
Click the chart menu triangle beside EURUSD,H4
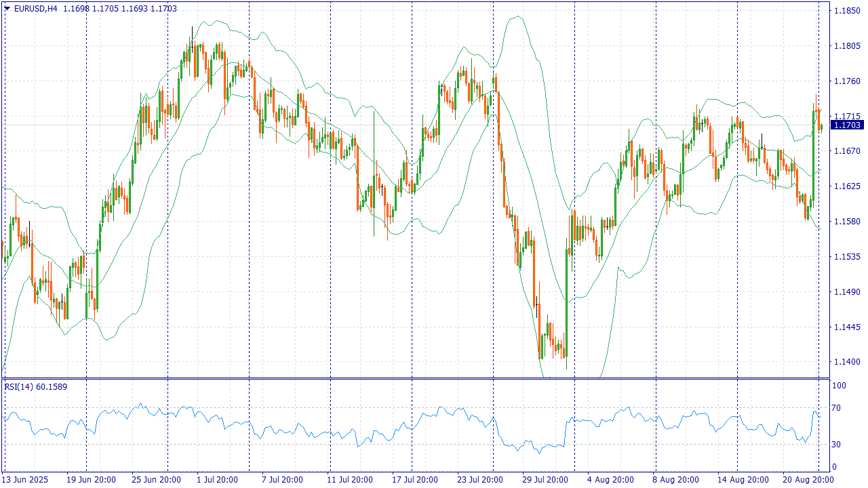coord(7,8)
